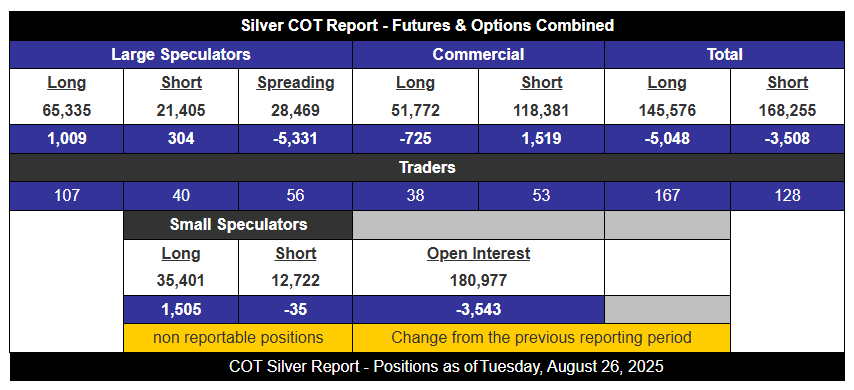Image resolution: width=854 pixels, height=390 pixels.
Task: Select the 107 traders count cell
Action: 67,196
